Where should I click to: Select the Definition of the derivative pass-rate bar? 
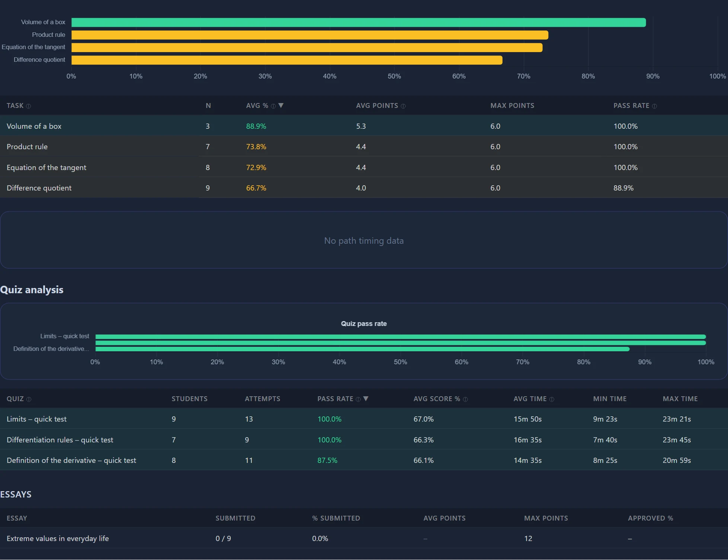(x=362, y=349)
